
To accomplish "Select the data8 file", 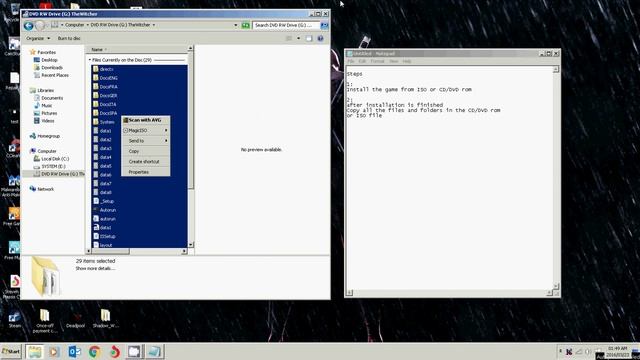I will (x=102, y=192).
